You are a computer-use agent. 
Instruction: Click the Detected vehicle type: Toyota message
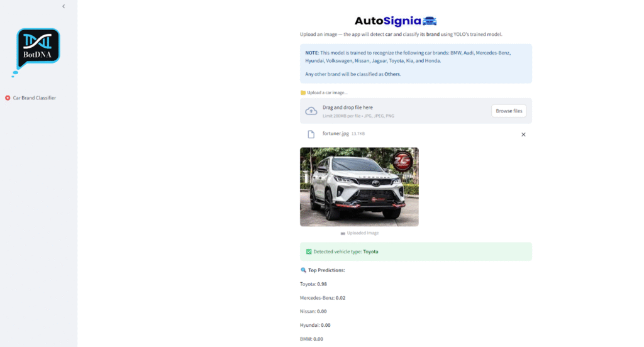[346, 251]
